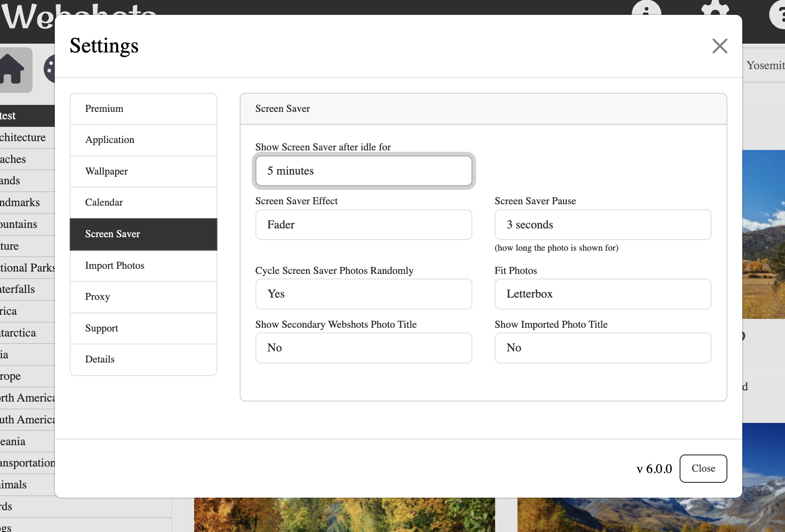Open the Application settings section
Image resolution: width=785 pixels, height=532 pixels.
[144, 140]
